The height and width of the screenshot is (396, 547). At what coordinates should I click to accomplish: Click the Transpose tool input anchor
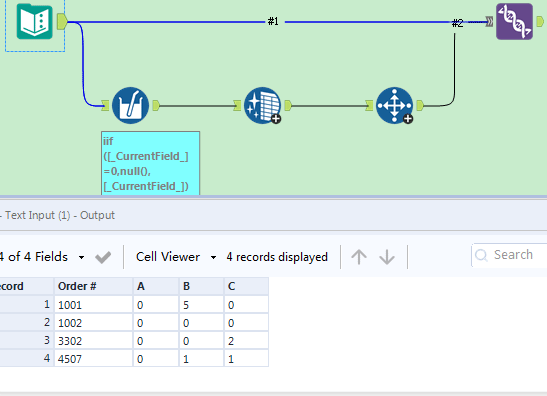[369, 105]
